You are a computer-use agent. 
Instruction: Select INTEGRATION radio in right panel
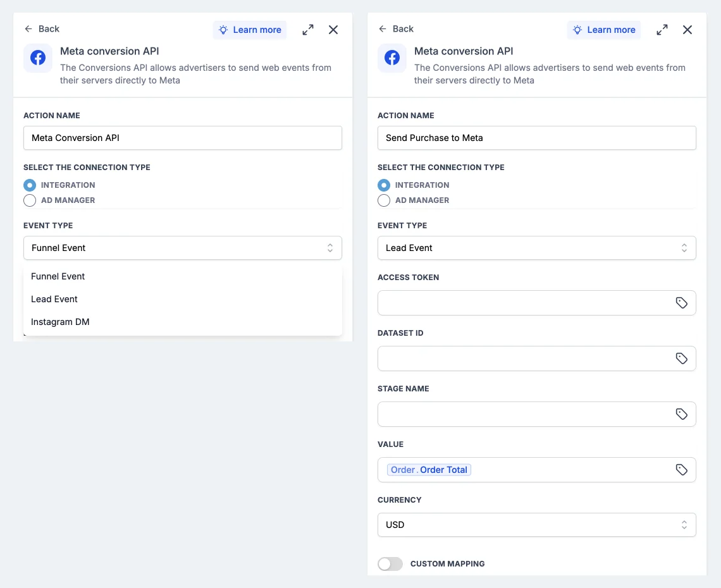[384, 185]
